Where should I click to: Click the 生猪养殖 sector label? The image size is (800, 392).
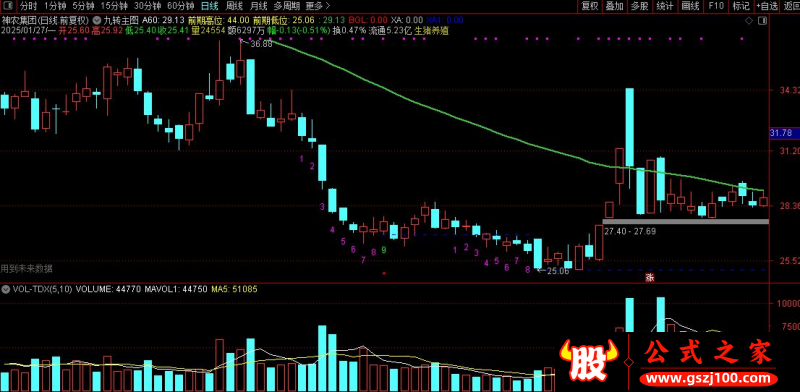(x=431, y=30)
